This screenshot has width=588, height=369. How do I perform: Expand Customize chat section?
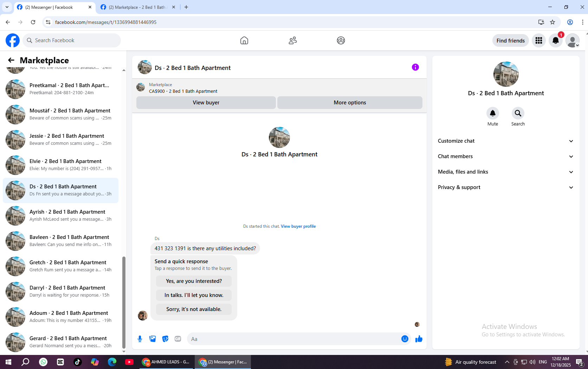tap(506, 141)
